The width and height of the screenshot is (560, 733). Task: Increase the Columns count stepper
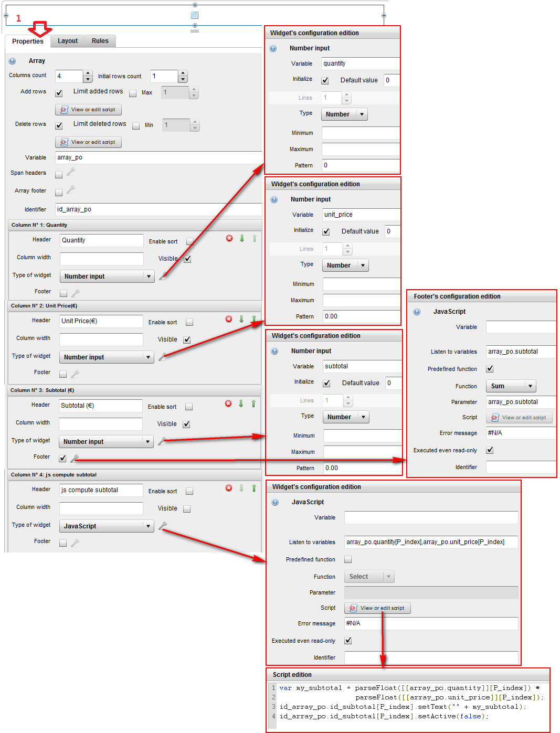(88, 73)
